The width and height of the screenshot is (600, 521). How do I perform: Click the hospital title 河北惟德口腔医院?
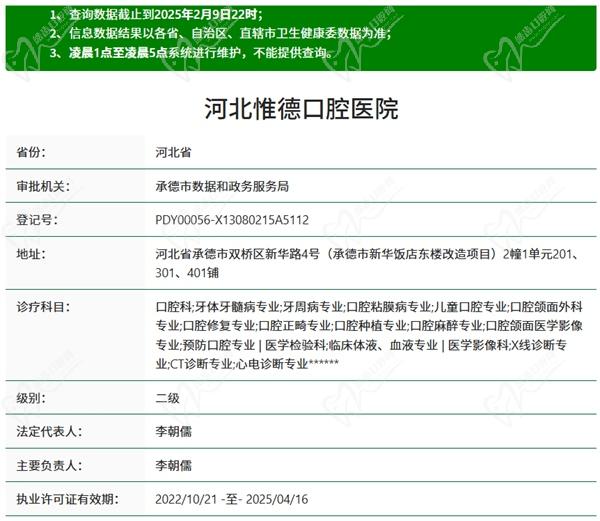(301, 109)
